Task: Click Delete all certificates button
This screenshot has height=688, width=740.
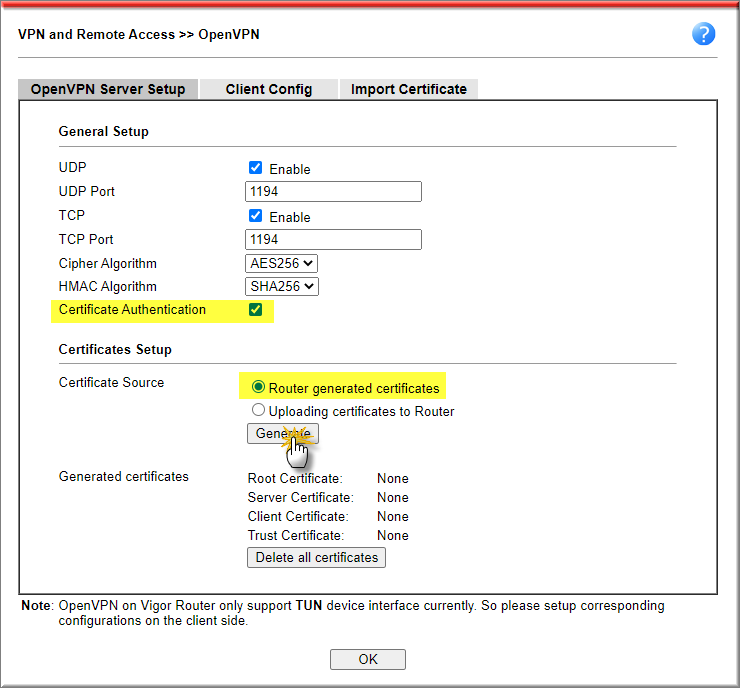Action: (316, 557)
